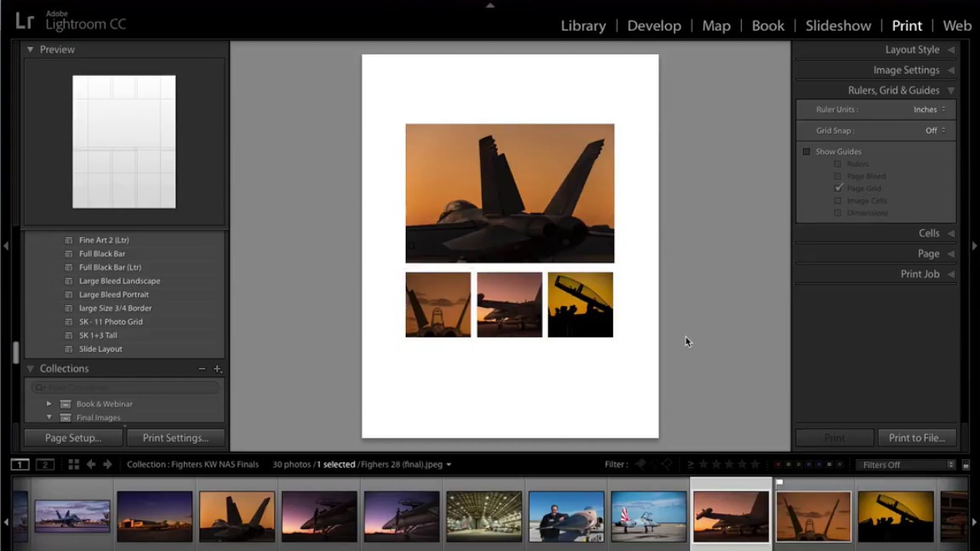
Task: Click the Print button
Action: 835,438
